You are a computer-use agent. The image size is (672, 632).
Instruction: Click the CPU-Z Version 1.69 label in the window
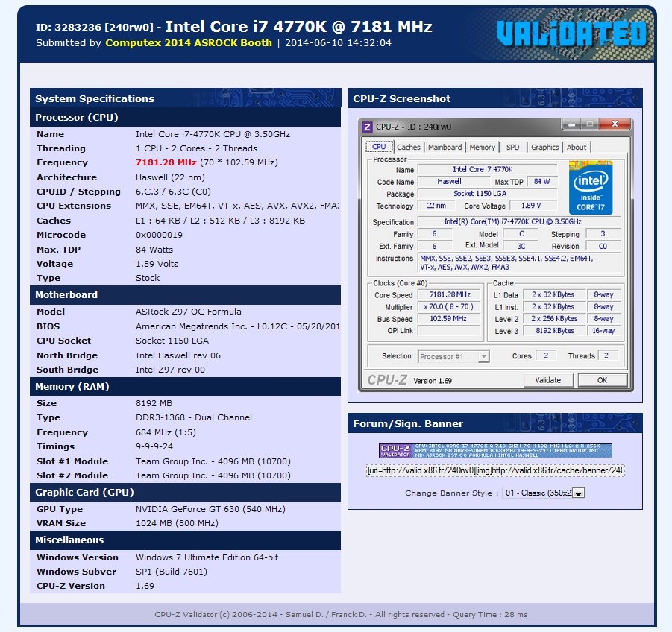point(433,381)
